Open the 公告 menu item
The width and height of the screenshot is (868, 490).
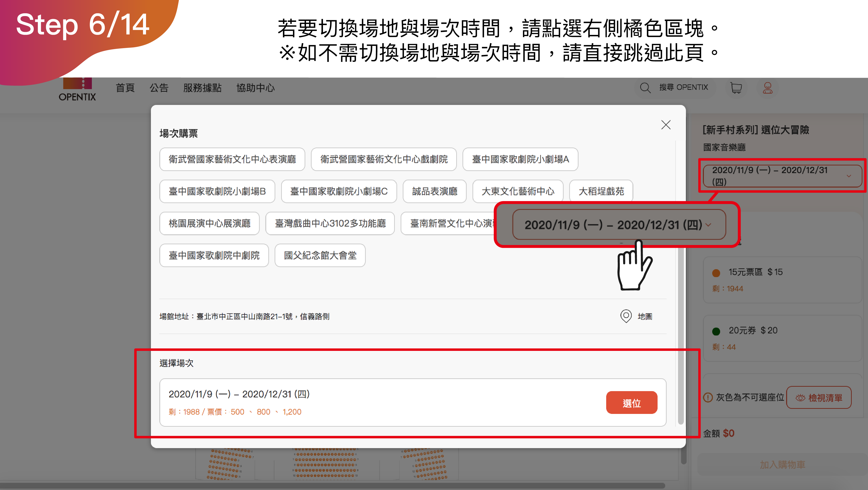[159, 88]
